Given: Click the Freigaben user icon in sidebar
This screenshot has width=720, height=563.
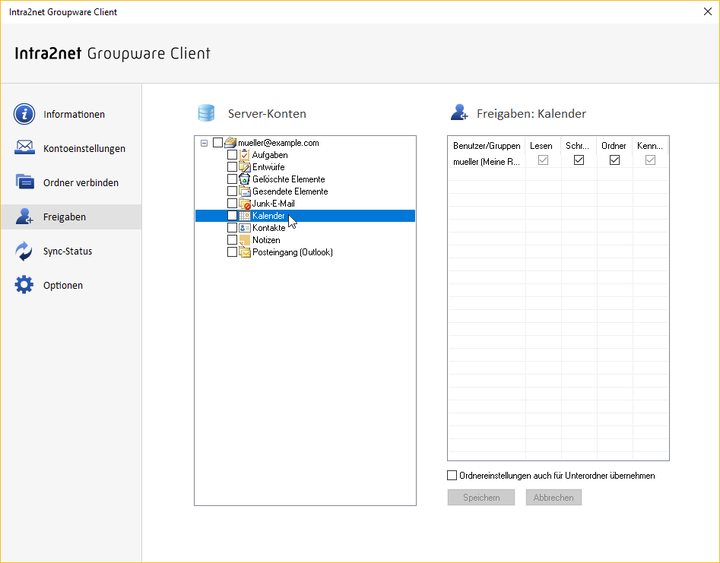Looking at the screenshot, I should (24, 216).
